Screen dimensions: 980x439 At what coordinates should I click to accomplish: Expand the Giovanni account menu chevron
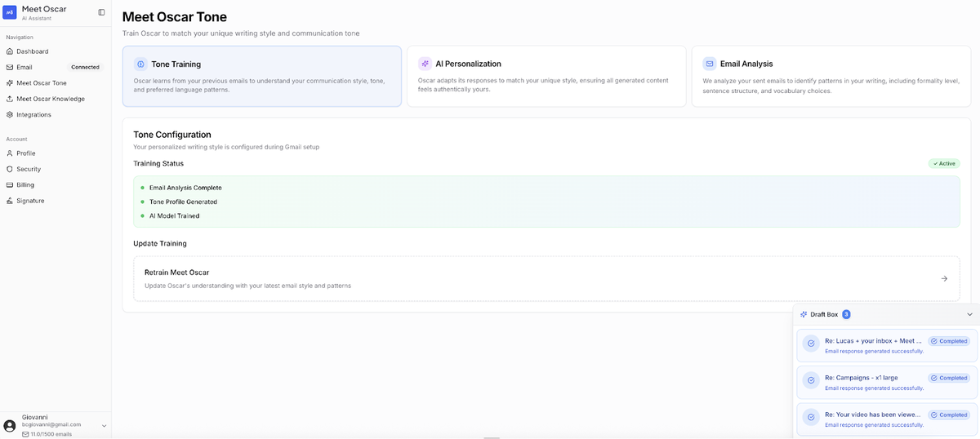click(104, 426)
